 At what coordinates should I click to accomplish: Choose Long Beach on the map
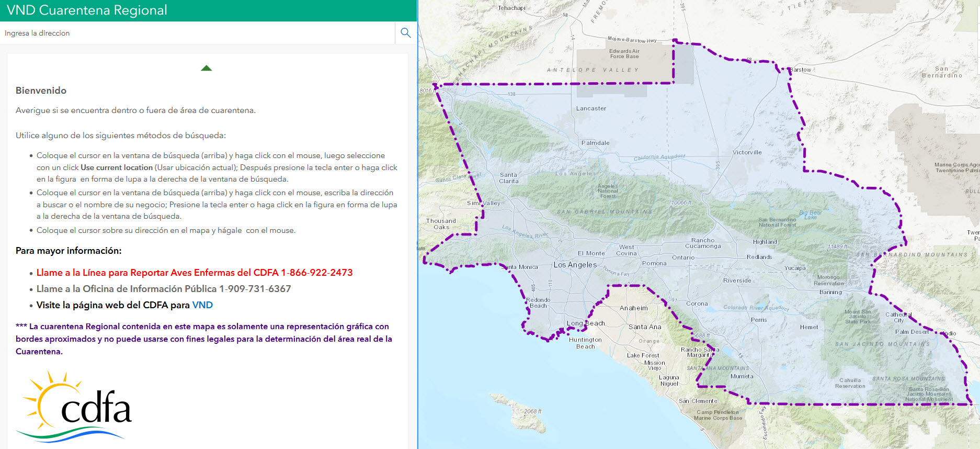pyautogui.click(x=586, y=323)
